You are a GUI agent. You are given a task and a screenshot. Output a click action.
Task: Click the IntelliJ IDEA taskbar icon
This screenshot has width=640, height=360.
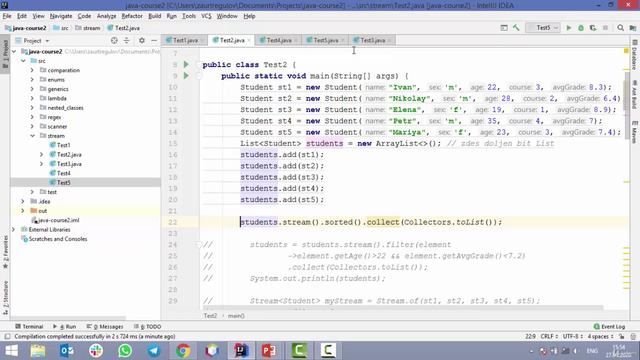(x=241, y=351)
